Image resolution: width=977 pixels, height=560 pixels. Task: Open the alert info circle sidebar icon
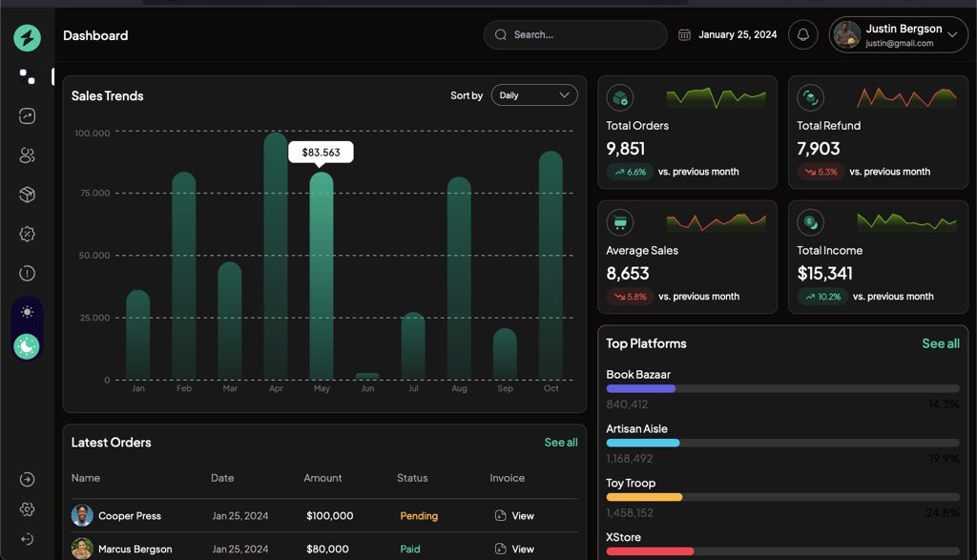click(x=27, y=273)
